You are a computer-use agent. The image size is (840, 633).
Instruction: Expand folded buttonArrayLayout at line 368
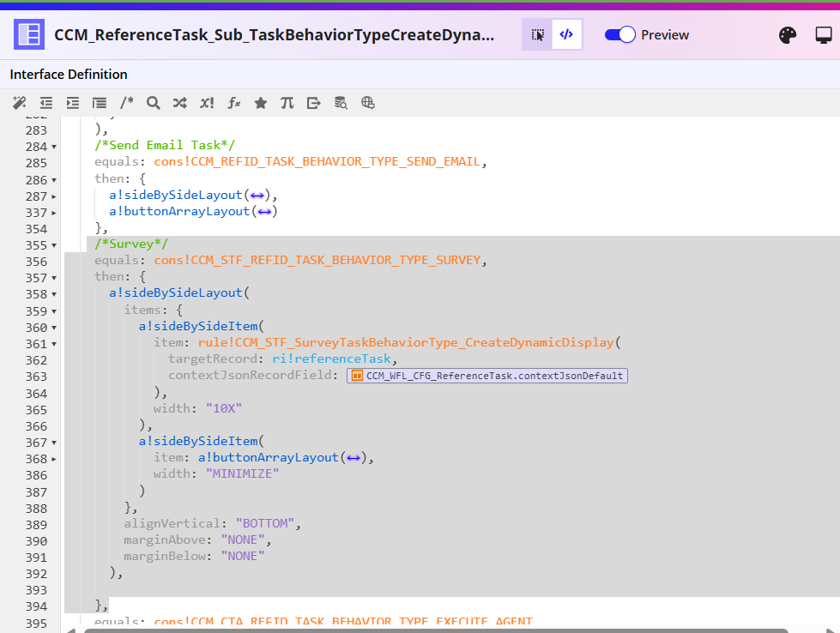click(54, 460)
